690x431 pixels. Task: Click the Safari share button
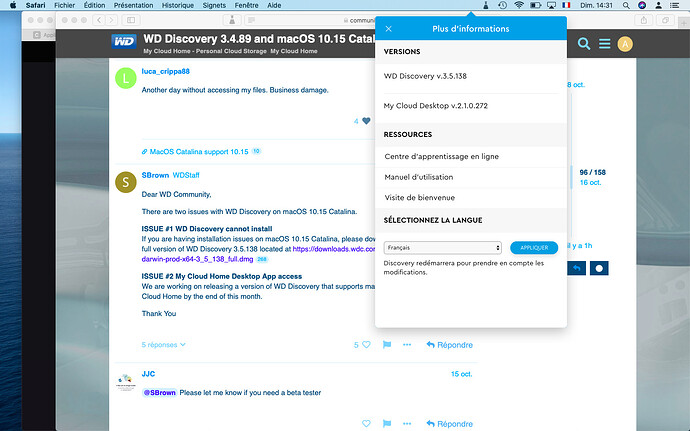(x=644, y=20)
